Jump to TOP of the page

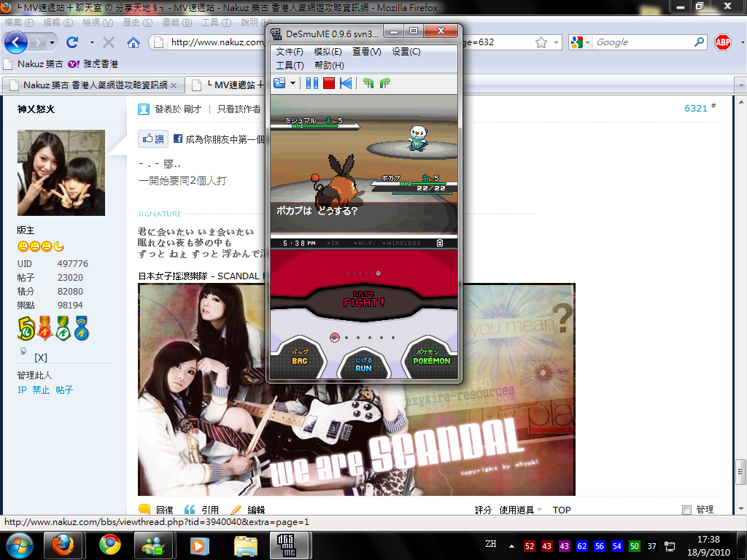coord(562,510)
